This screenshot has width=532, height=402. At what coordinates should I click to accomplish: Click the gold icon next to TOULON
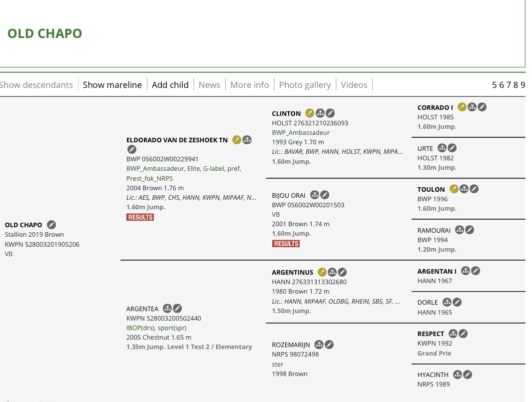[x=454, y=189]
